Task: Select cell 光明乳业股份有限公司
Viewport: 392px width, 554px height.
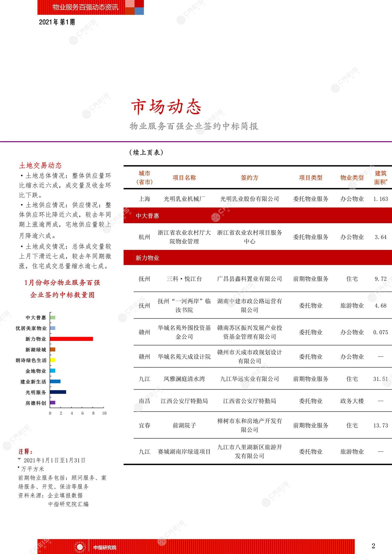Action: pos(249,199)
